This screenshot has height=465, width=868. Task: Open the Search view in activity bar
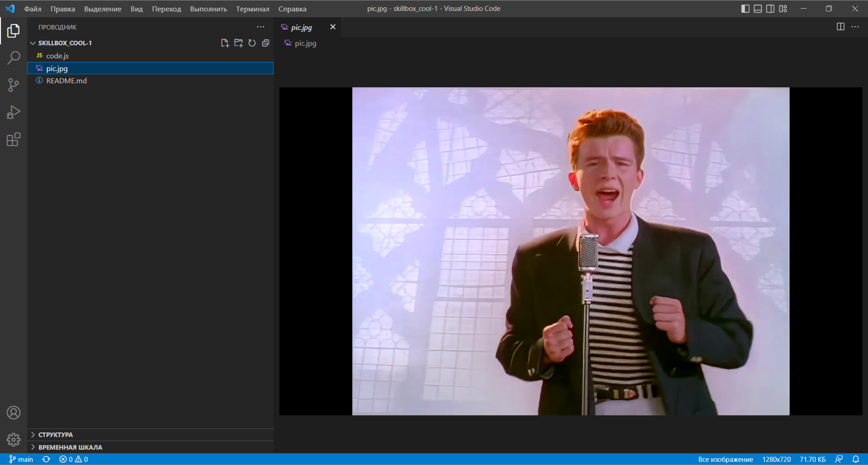tap(14, 57)
